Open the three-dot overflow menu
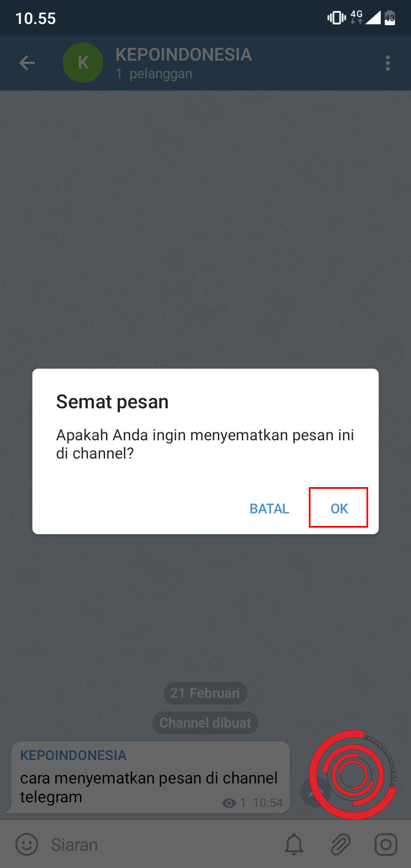This screenshot has width=411, height=868. [x=388, y=63]
